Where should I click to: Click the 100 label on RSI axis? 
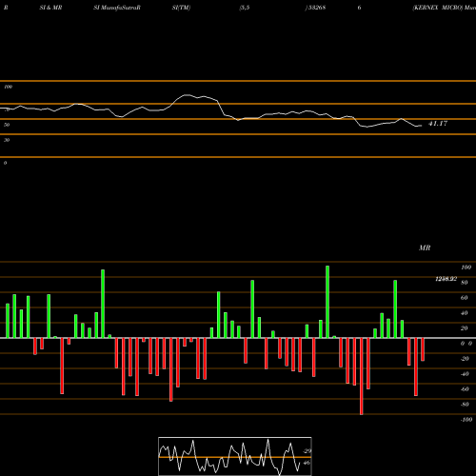(x=8, y=87)
